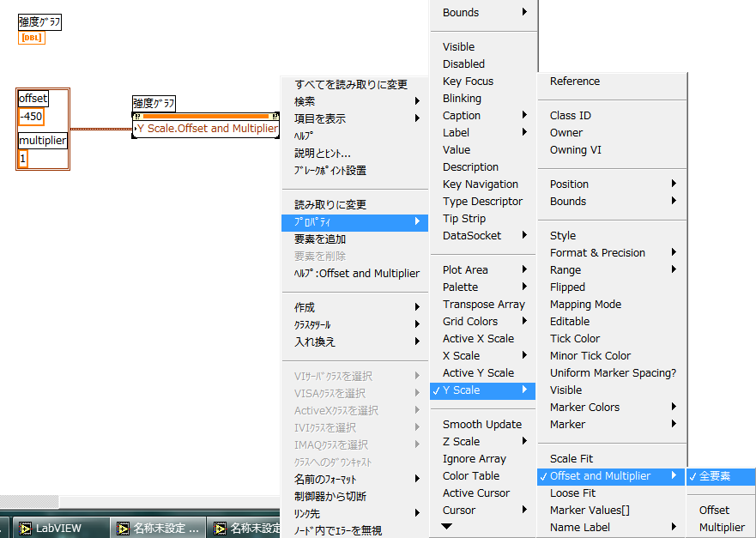756x538 pixels.
Task: Expand the Plot Area submenu
Action: pyautogui.click(x=482, y=270)
